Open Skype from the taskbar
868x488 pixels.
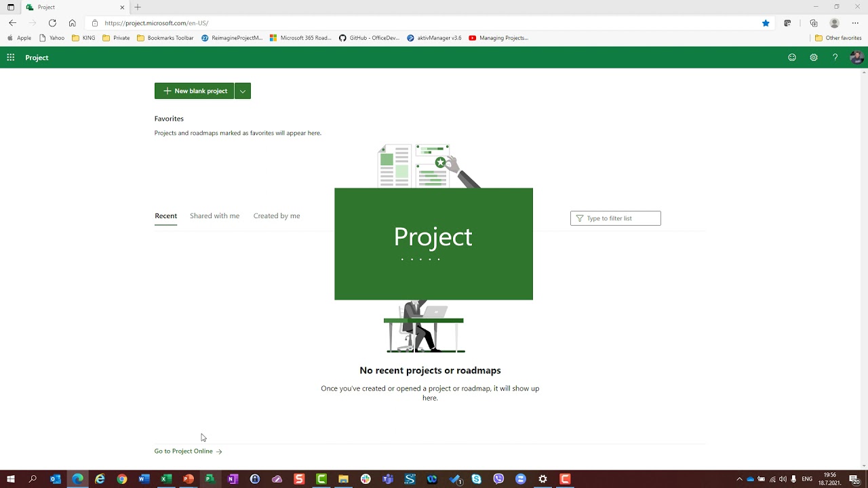click(476, 479)
